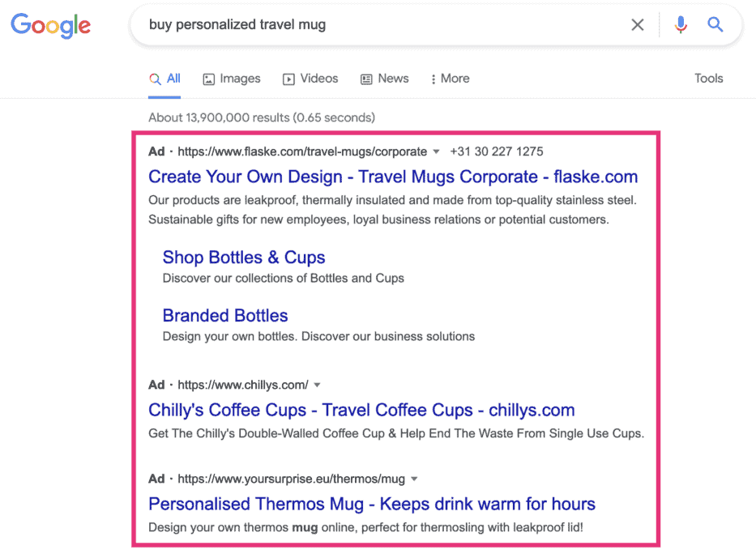Click the Chilly's Double-Walled Coffee Cup description

pos(396,433)
